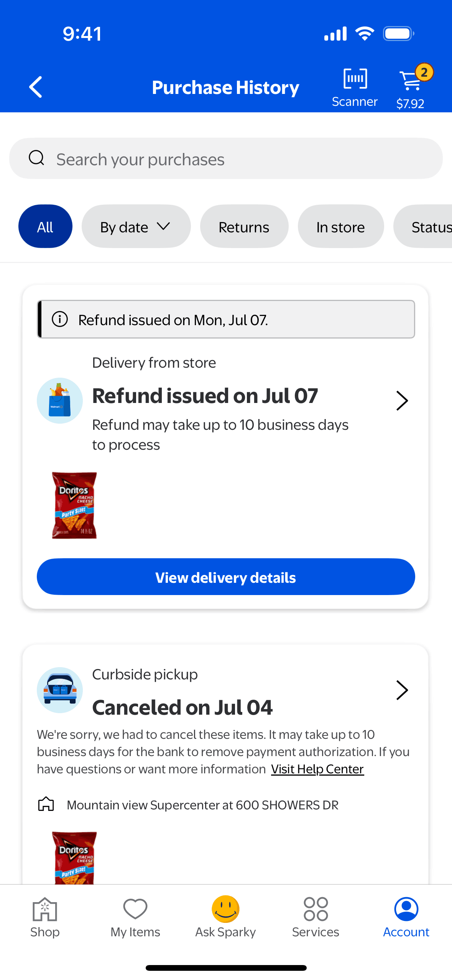Tap the refund info circle icon

click(60, 319)
